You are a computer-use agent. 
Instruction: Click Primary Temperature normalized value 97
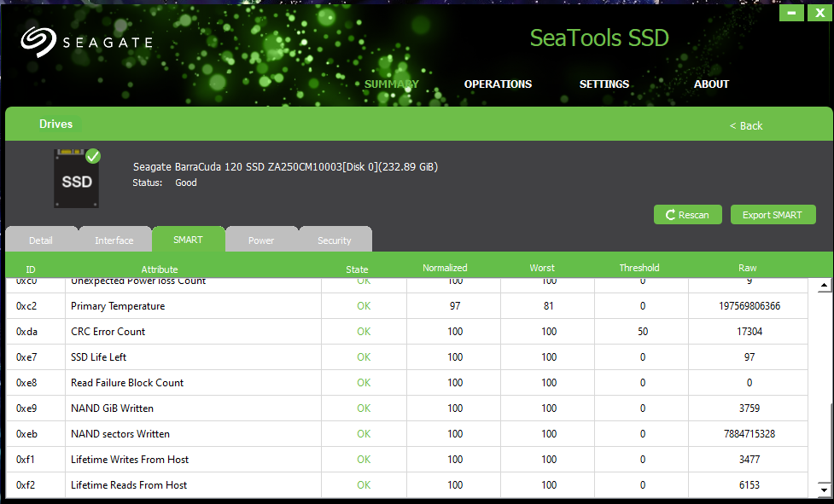[x=455, y=306]
